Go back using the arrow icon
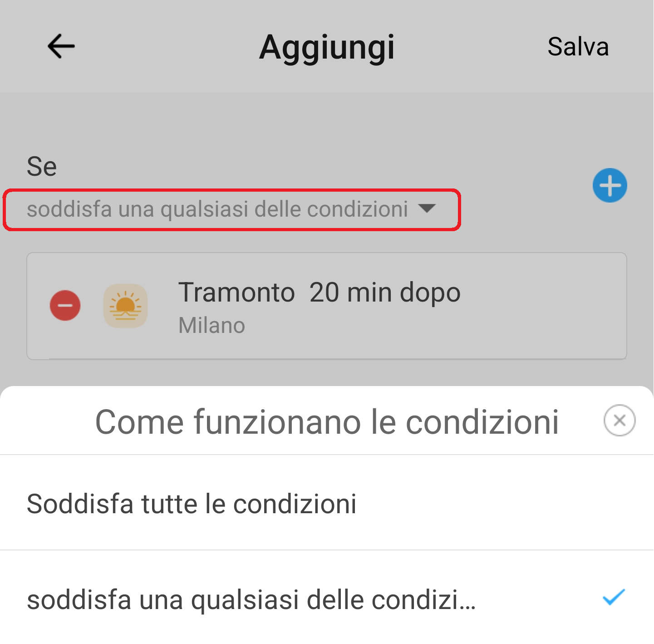Viewport: 654px width, 644px height. pyautogui.click(x=61, y=46)
